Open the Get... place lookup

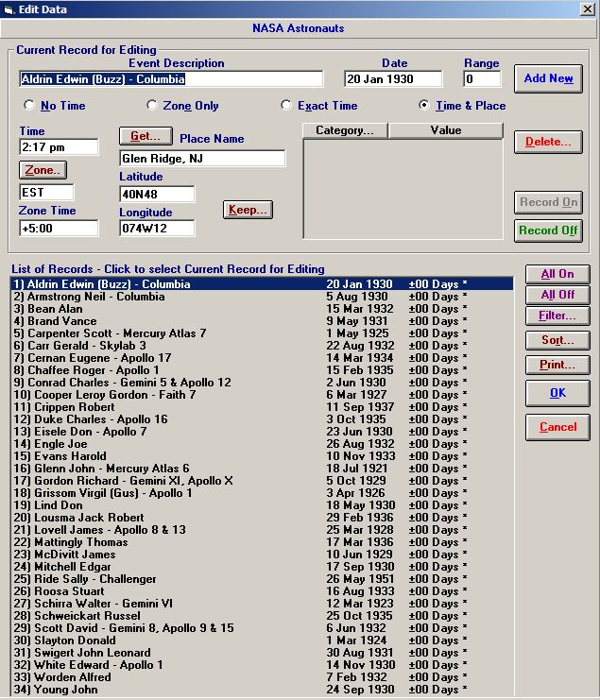pos(146,137)
